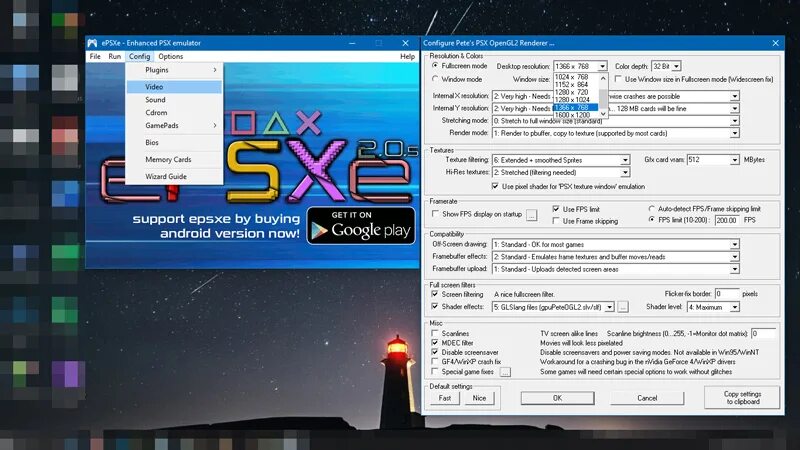Click the ePSXe controller icon in title bar
Image resolution: width=800 pixels, height=450 pixels.
(92, 43)
